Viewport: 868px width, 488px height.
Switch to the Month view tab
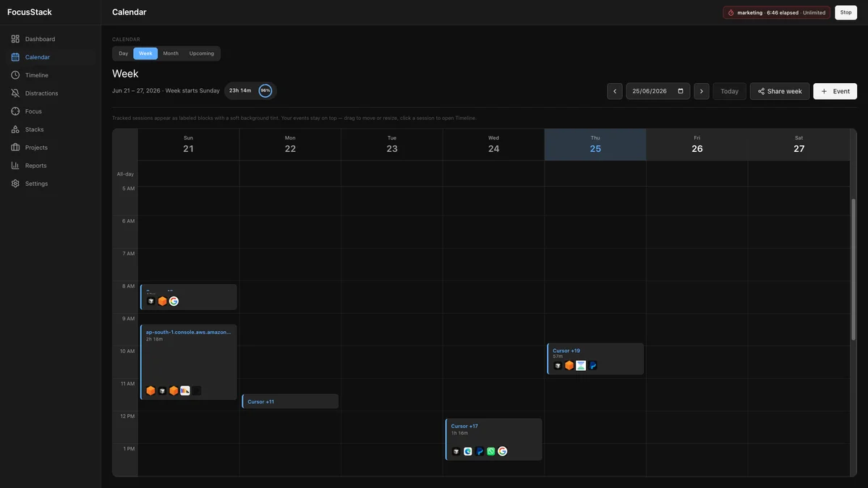(x=171, y=53)
